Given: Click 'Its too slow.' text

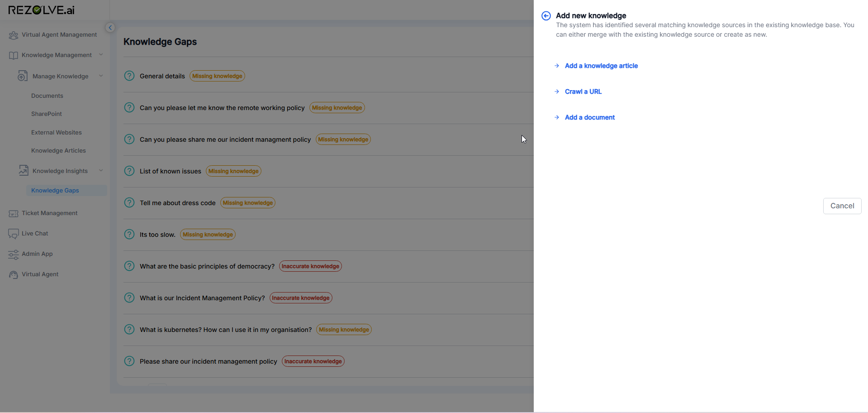Looking at the screenshot, I should [x=157, y=235].
